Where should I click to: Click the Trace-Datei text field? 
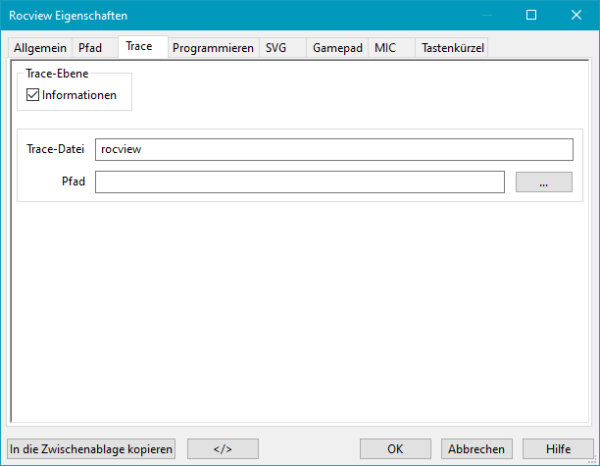pos(333,149)
